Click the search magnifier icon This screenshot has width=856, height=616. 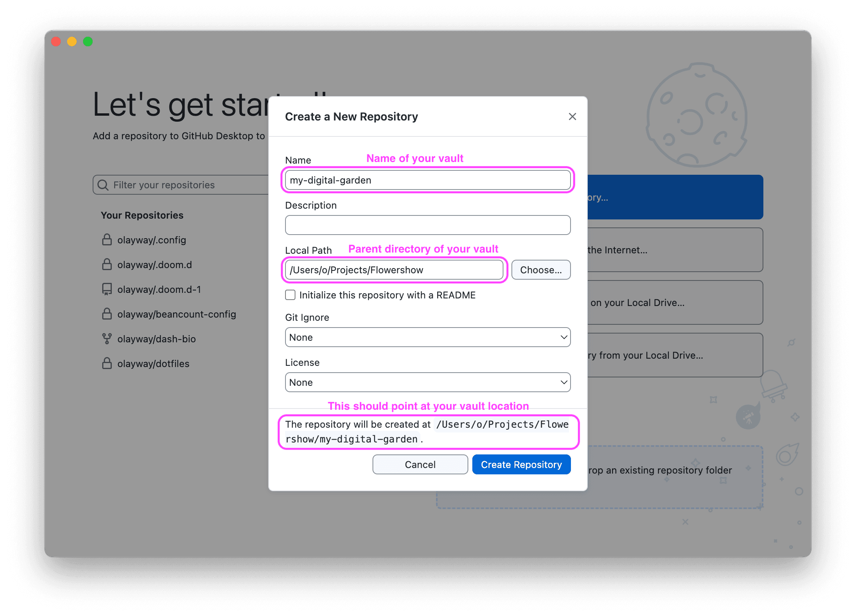[x=103, y=185]
